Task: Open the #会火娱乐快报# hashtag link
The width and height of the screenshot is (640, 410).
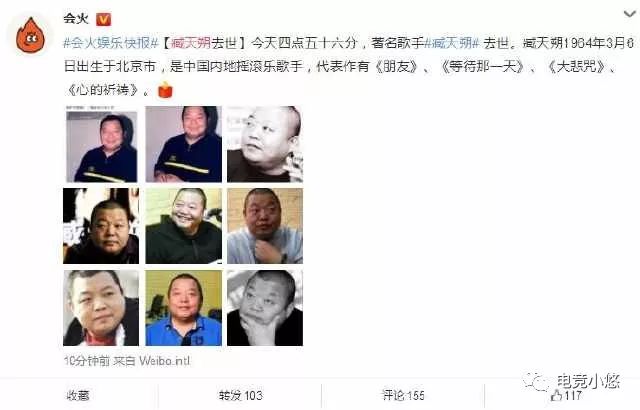Action: pyautogui.click(x=111, y=42)
